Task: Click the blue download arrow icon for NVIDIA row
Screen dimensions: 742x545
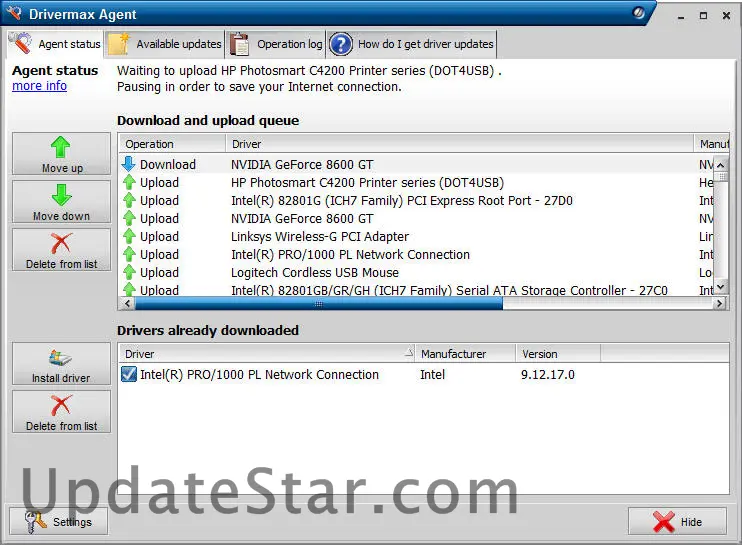Action: [x=128, y=164]
